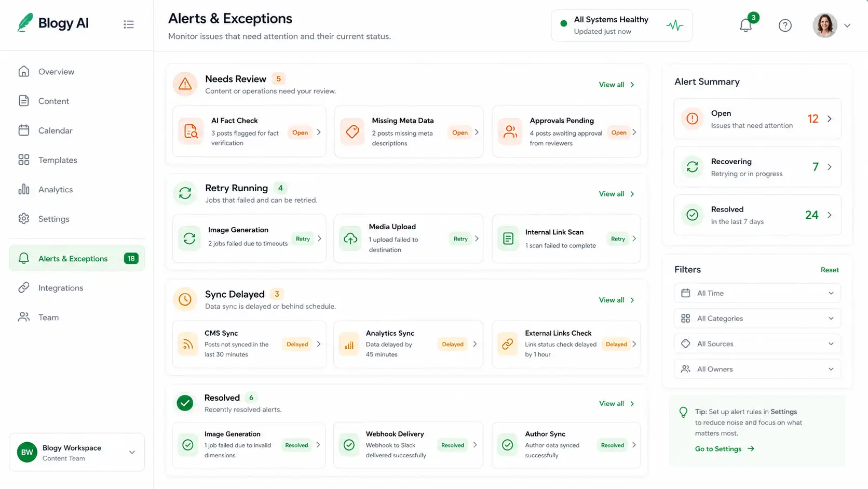The width and height of the screenshot is (868, 489).
Task: Expand the Open issues summary chevron
Action: pyautogui.click(x=830, y=119)
